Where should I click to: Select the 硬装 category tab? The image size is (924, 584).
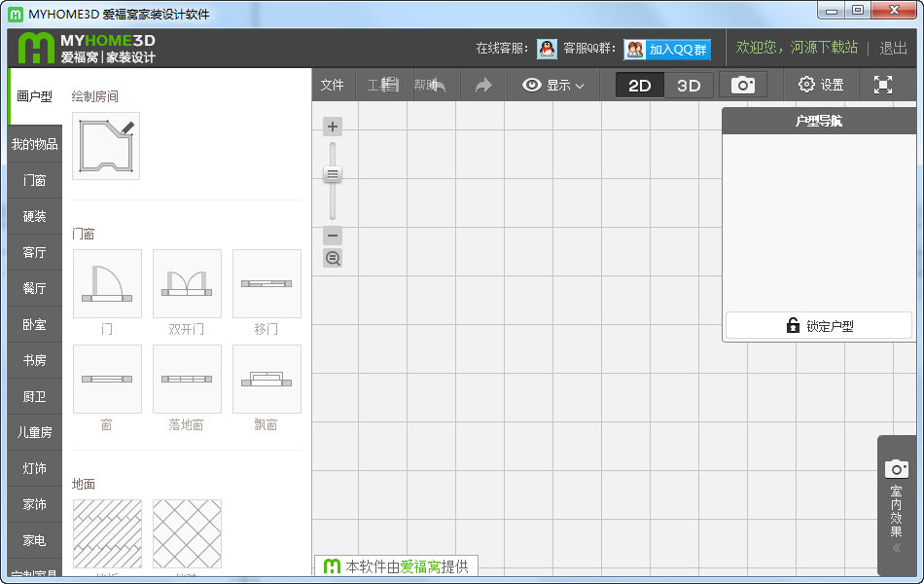pos(35,216)
